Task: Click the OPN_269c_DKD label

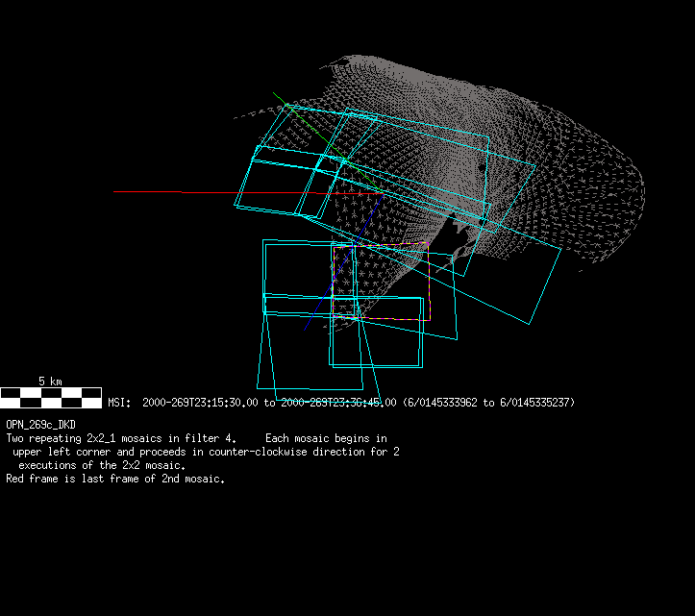Action: click(40, 425)
